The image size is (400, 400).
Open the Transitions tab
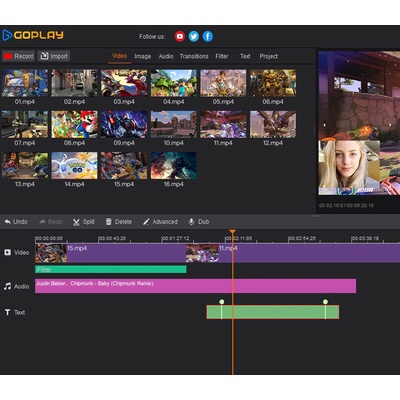194,56
